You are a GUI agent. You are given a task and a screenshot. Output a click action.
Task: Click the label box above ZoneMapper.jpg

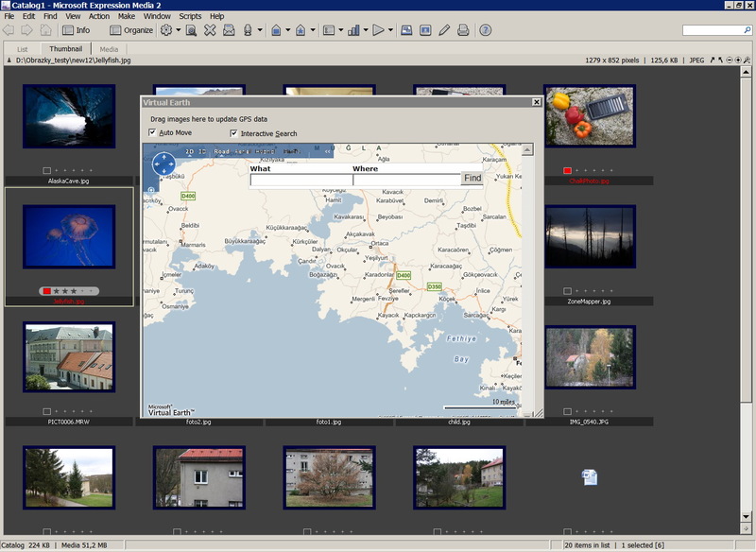click(x=568, y=291)
